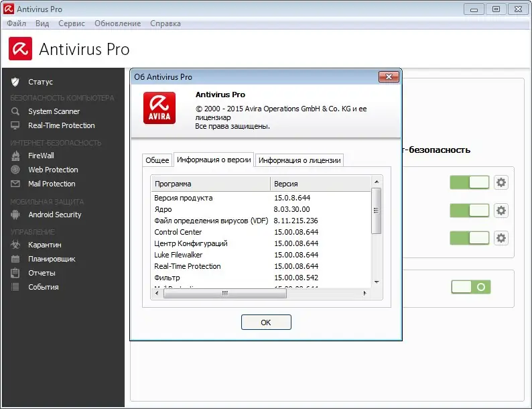Switch off the third green protection toggle
This screenshot has height=409, width=532.
click(470, 238)
